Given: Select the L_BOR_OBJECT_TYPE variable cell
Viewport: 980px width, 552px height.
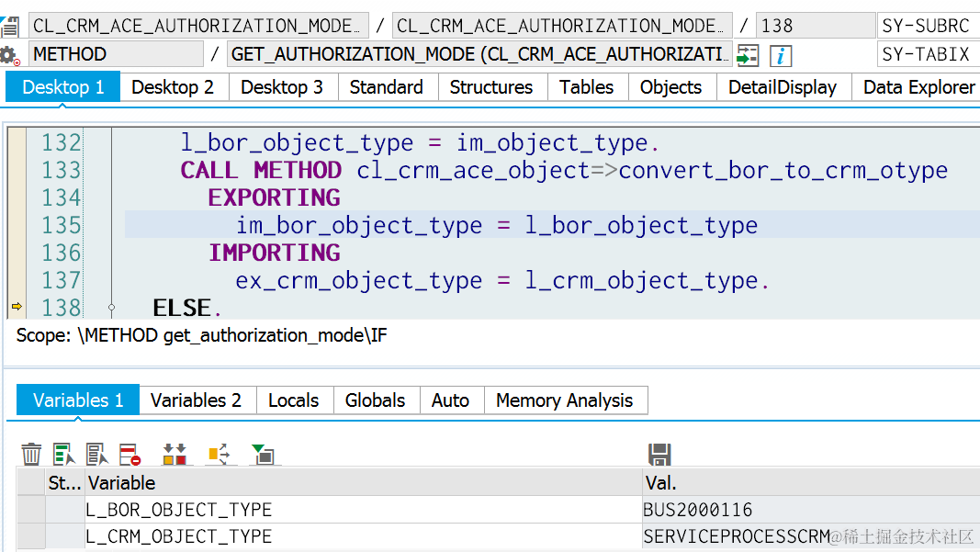Looking at the screenshot, I should point(363,510).
